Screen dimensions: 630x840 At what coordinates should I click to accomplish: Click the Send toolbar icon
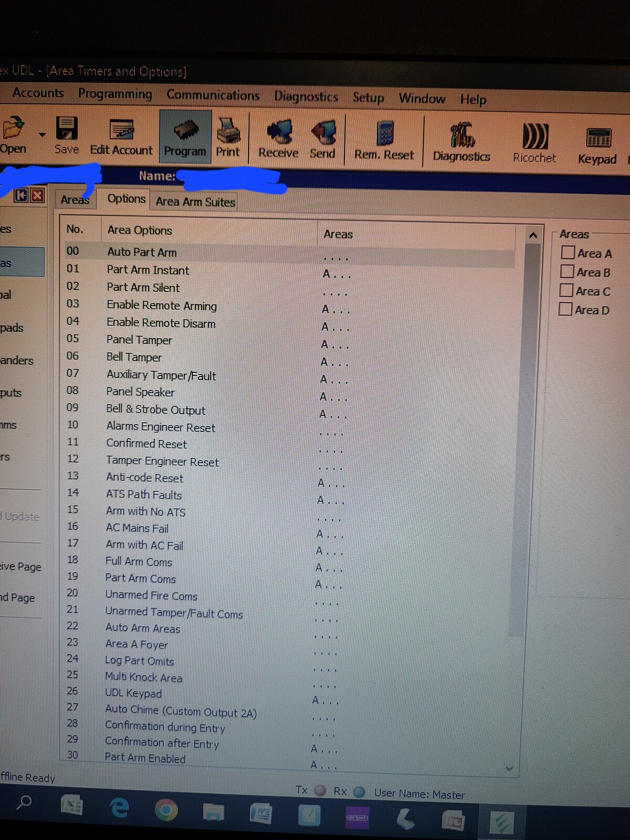[323, 134]
